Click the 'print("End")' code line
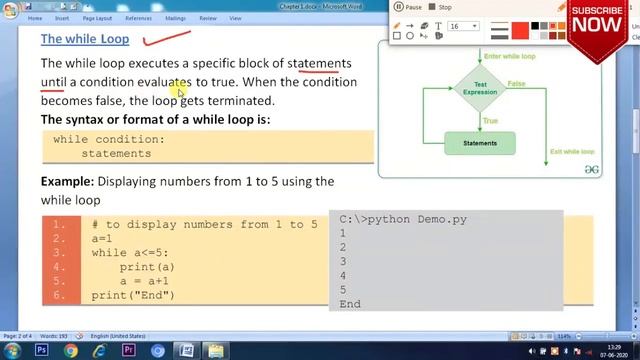The image size is (640, 360). click(133, 295)
